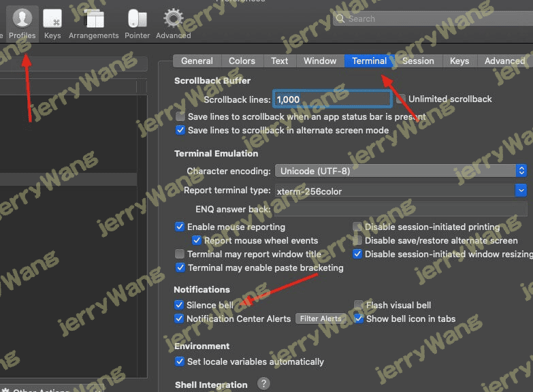Enable Unlimited scrollback checkbox

click(x=401, y=99)
